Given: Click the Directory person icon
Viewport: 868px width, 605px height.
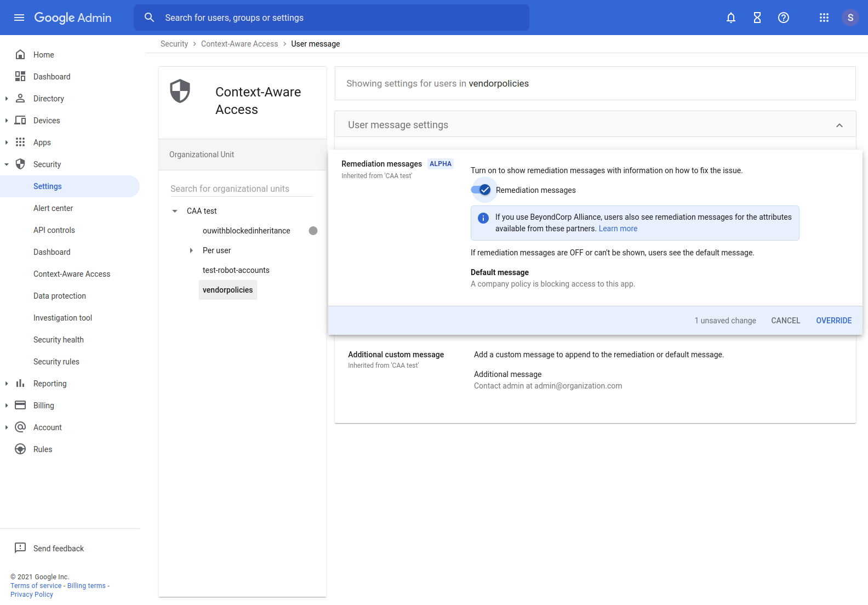Looking at the screenshot, I should pos(20,98).
